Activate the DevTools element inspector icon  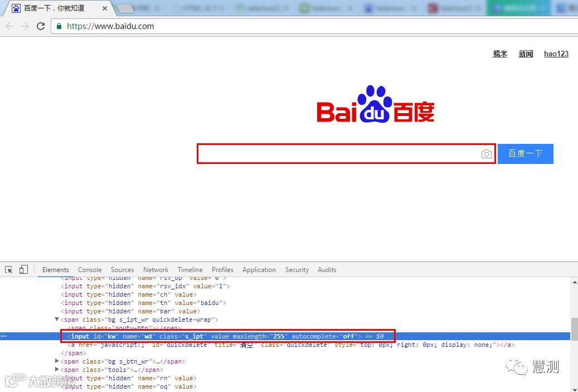click(9, 269)
